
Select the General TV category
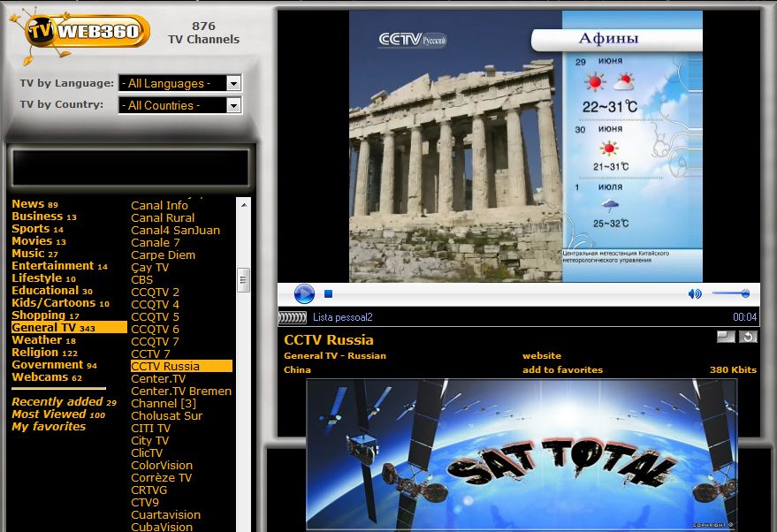[69, 328]
